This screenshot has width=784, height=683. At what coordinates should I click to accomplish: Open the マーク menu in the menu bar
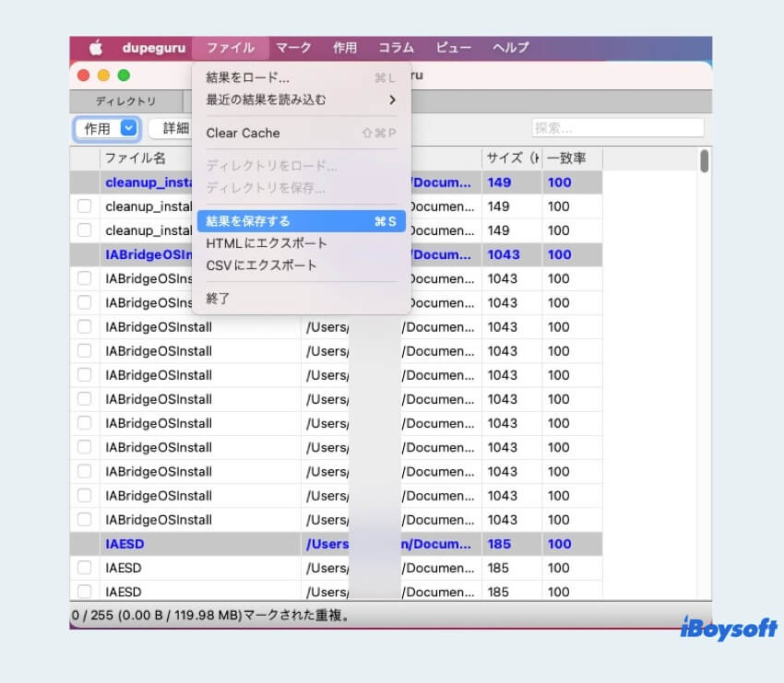(x=291, y=47)
